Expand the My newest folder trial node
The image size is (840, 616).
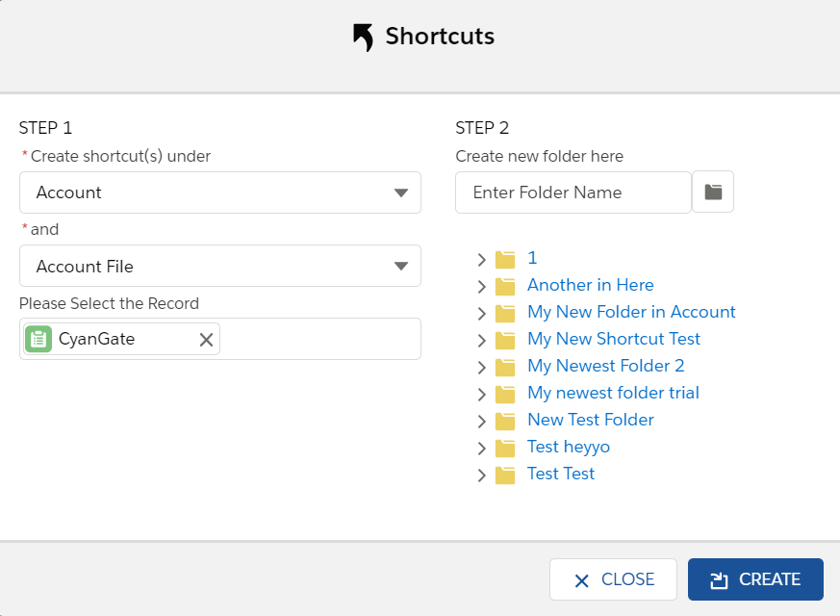click(481, 394)
